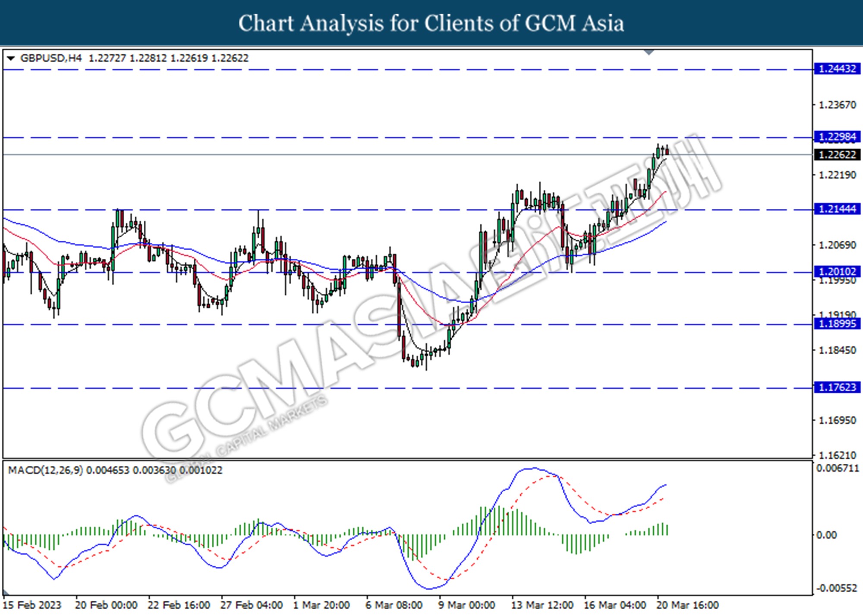
Task: Click the 13 Mar 12:00 time label
Action: 542,605
